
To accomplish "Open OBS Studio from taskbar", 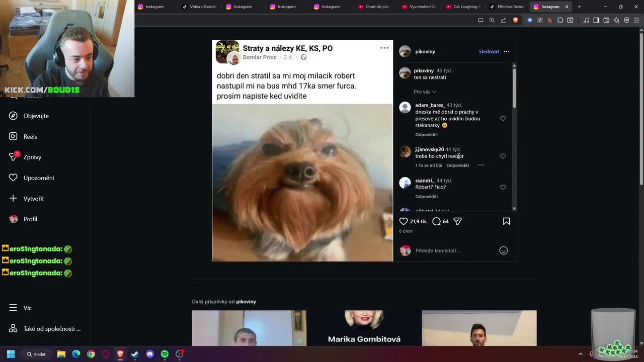I will click(180, 354).
